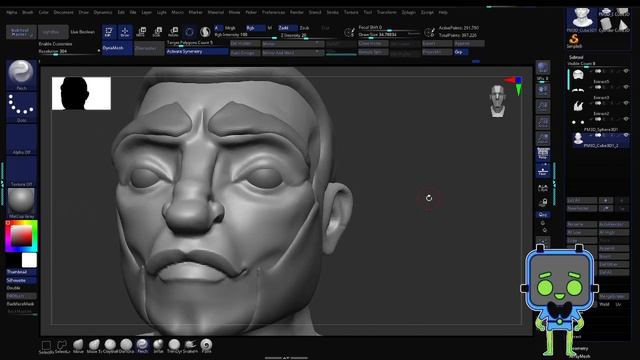
Task: Click the rainbow color picker square
Action: tap(21, 236)
